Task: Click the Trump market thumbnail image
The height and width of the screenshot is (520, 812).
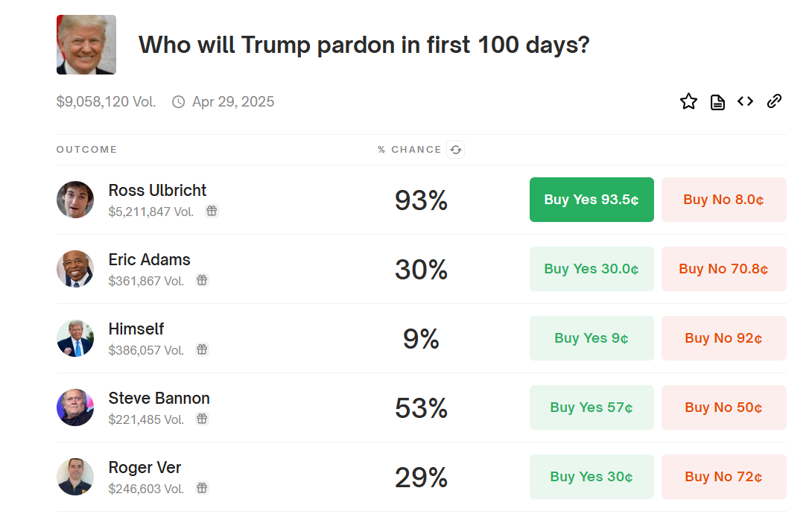Action: (86, 45)
